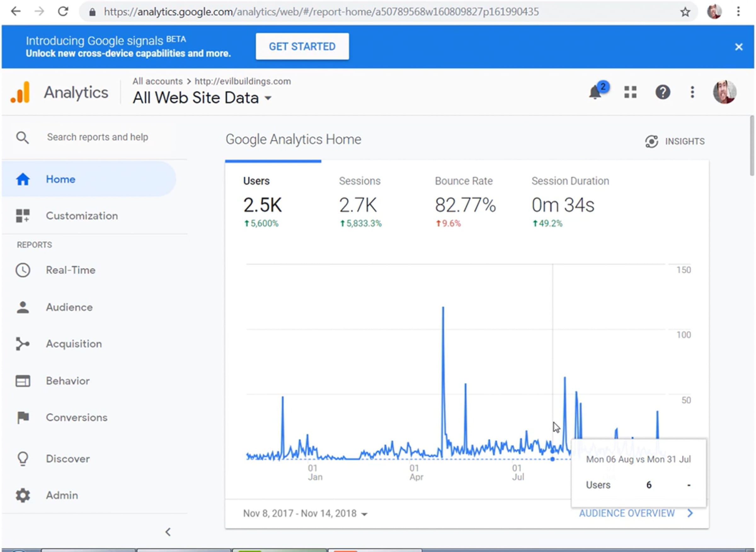This screenshot has height=552, width=756.
Task: Expand the All Web Site Data dropdown
Action: 202,98
